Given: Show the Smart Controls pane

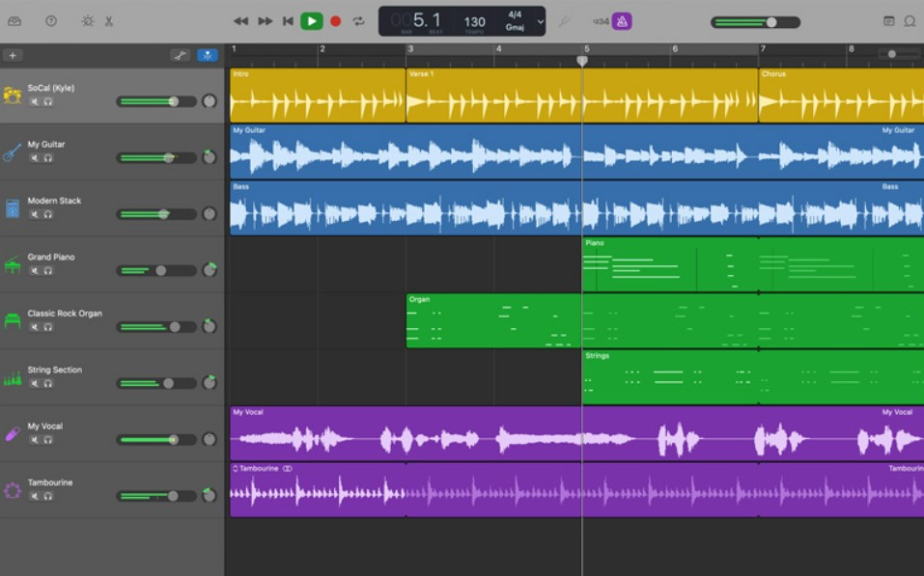Looking at the screenshot, I should click(88, 21).
